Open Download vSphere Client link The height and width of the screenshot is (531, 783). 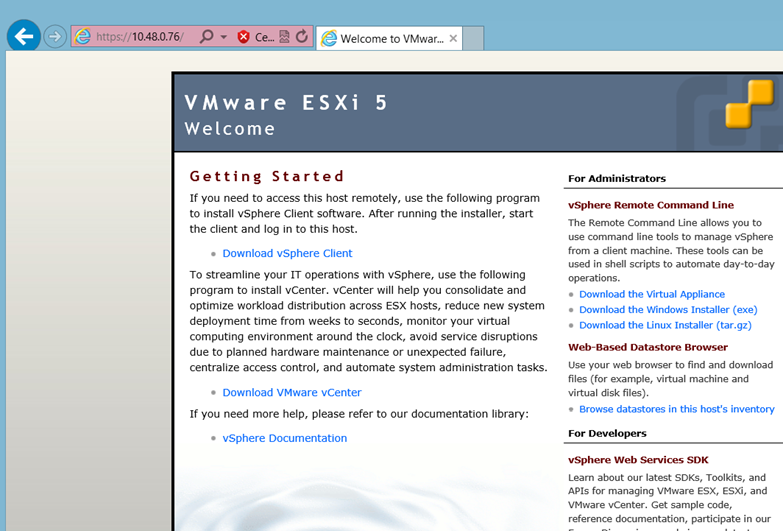point(287,253)
